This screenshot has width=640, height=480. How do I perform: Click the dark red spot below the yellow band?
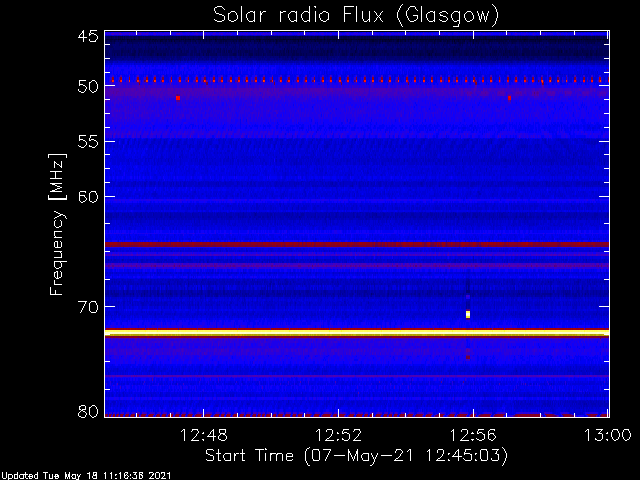pos(468,357)
